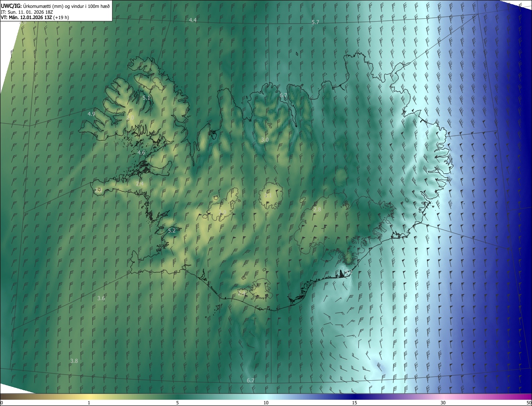Click the '0' tick on the color scale
Viewport: 532px width, 406px height.
click(2, 403)
